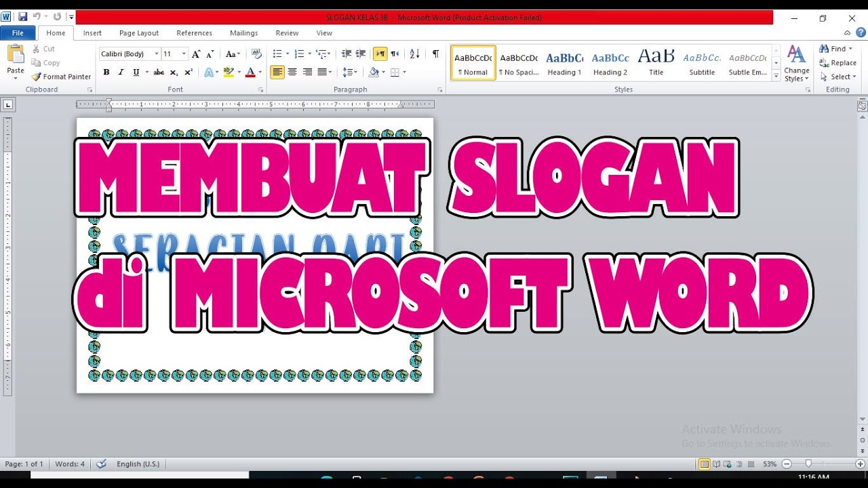Click the Find binoculars icon
This screenshot has height=488, width=868.
click(824, 49)
